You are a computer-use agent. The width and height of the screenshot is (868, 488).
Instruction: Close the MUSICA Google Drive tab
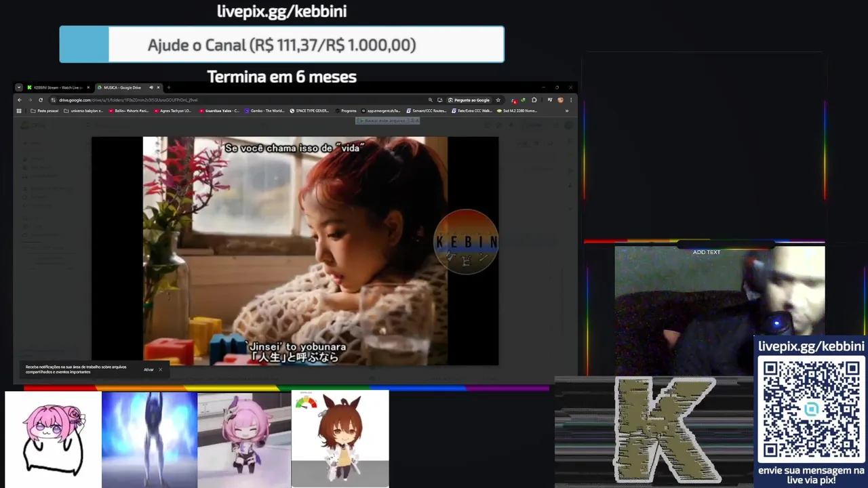(159, 87)
